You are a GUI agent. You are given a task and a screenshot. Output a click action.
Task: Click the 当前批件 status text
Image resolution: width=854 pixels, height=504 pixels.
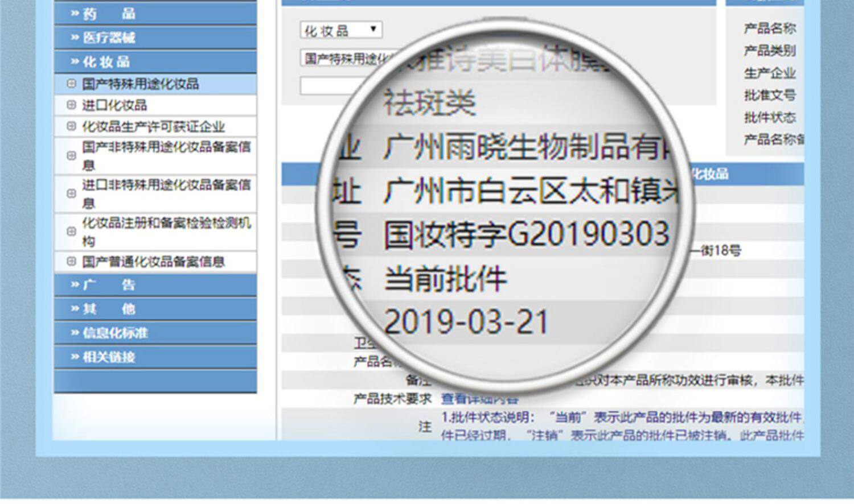tap(446, 279)
